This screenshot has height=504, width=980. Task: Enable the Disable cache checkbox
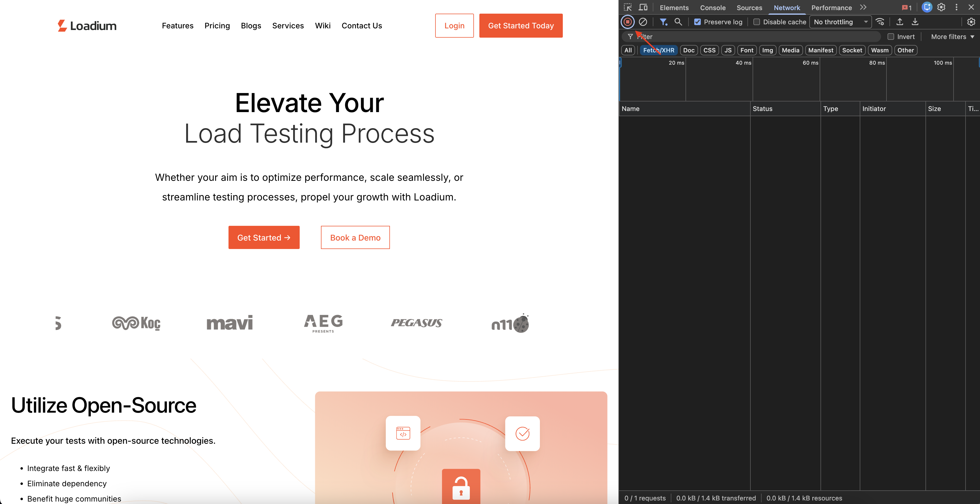click(757, 22)
